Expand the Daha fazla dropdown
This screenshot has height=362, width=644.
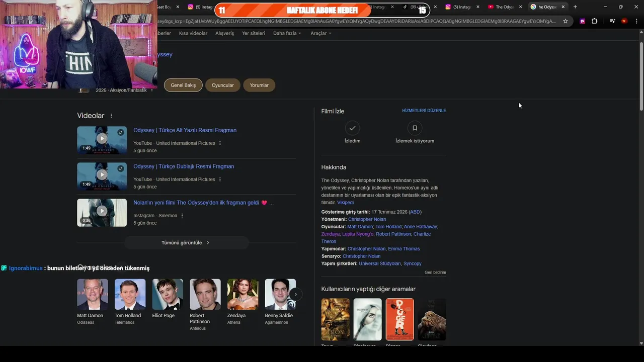pos(287,33)
